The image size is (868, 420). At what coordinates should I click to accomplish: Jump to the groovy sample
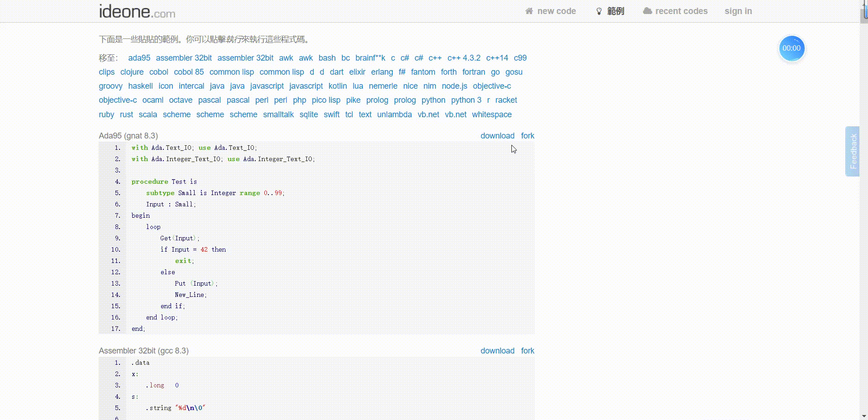[110, 86]
